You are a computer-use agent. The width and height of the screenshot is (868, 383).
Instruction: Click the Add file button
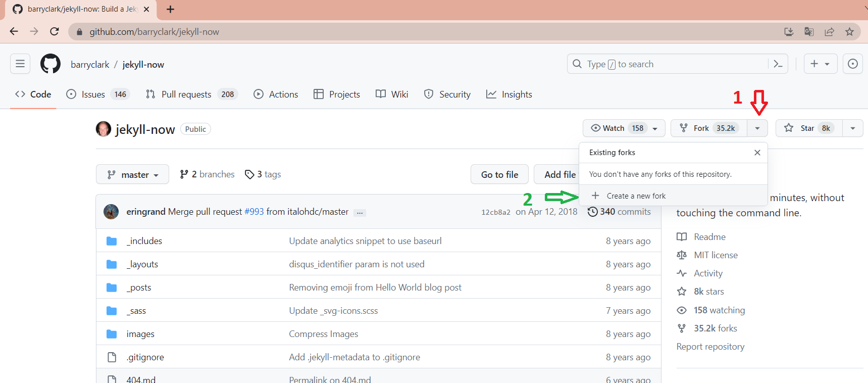[557, 174]
